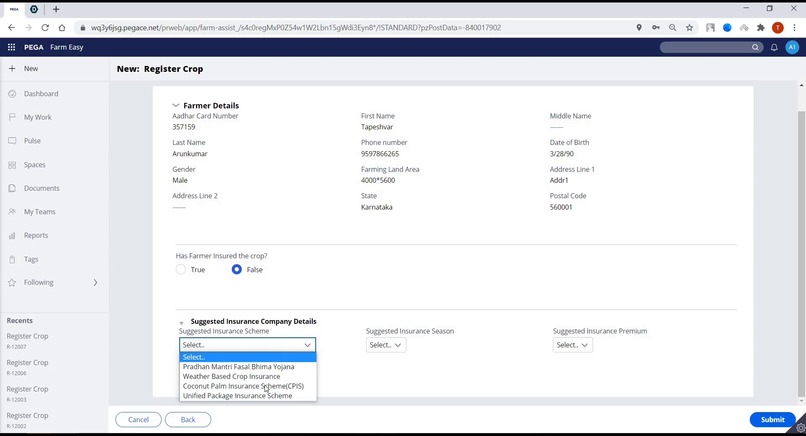Screen dimensions: 806x436
Task: Click the Cancel button
Action: pos(138,420)
